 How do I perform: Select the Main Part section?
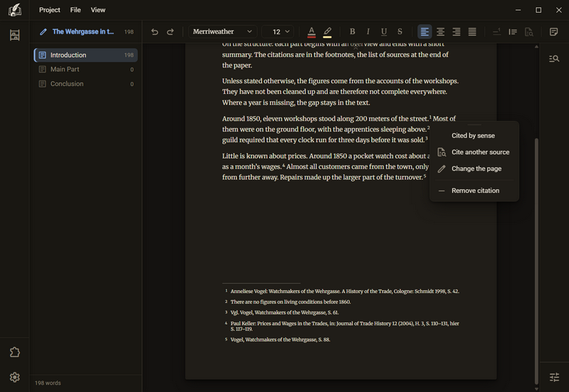click(x=85, y=69)
